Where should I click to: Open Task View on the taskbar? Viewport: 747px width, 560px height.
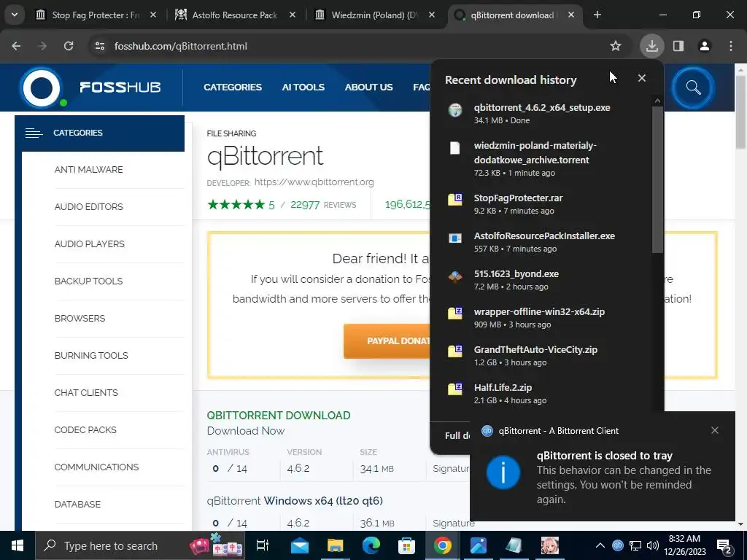[263, 545]
